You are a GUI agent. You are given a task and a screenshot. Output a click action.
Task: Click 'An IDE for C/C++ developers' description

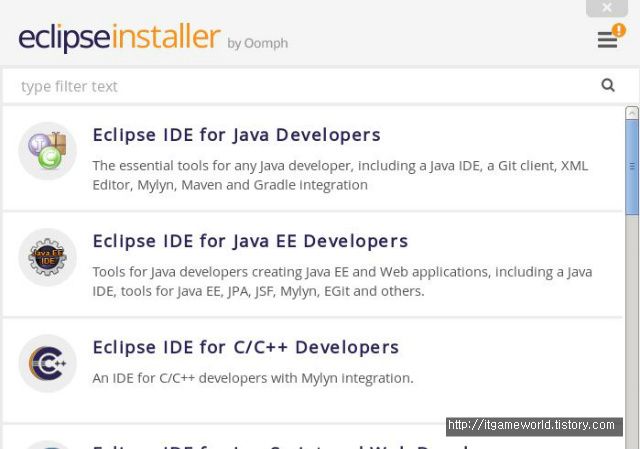(253, 378)
